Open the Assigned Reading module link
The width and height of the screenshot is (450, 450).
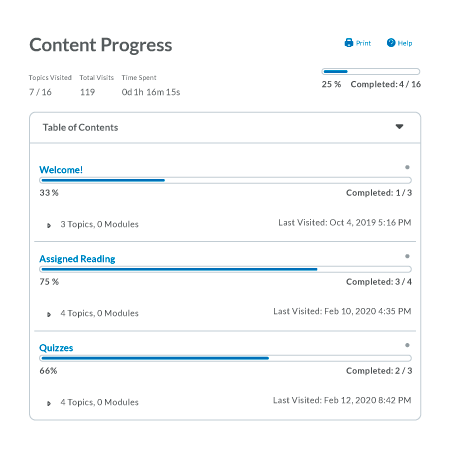[x=77, y=259]
